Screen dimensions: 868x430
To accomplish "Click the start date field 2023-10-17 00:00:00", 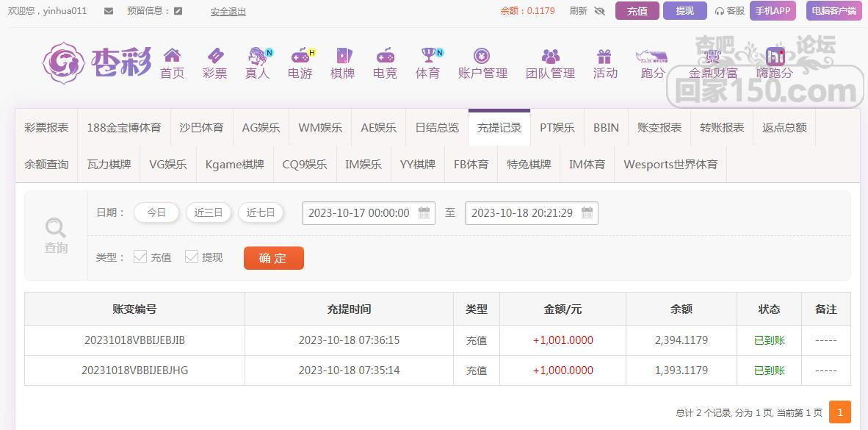I will pos(369,212).
